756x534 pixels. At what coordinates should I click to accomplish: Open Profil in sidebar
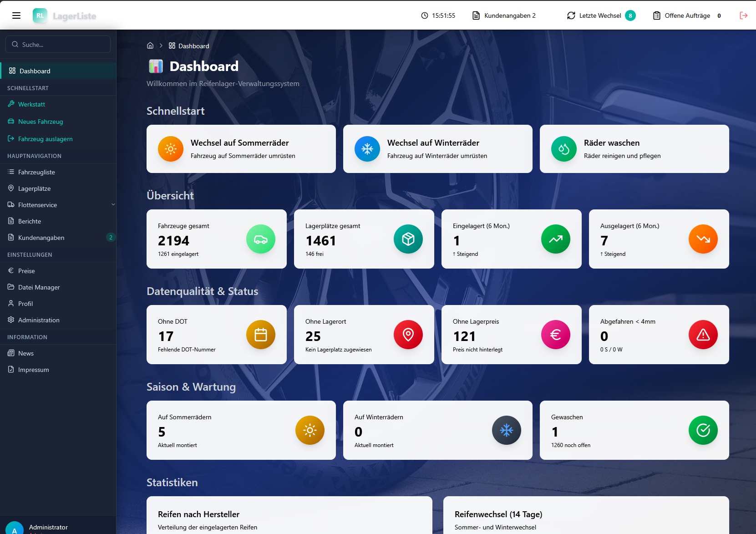[x=58, y=304]
